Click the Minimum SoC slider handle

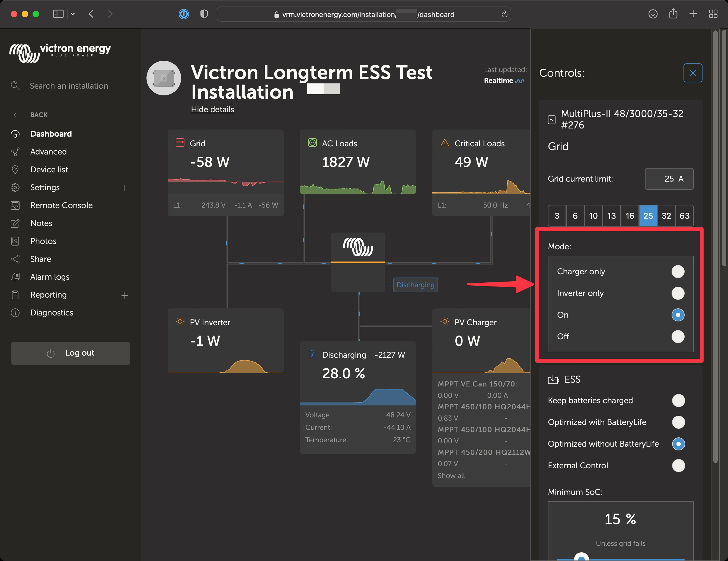pyautogui.click(x=581, y=558)
